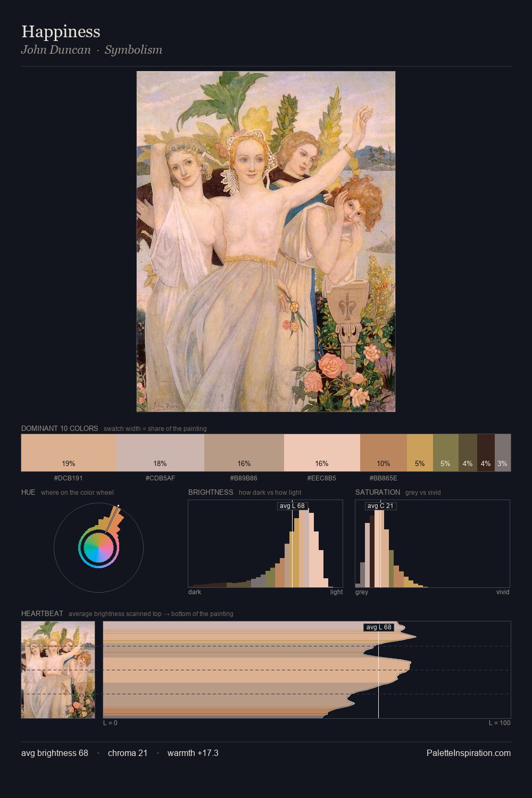The height and width of the screenshot is (798, 532).
Task: Click 'warmth +17.3' in the footer
Action: pos(193,753)
